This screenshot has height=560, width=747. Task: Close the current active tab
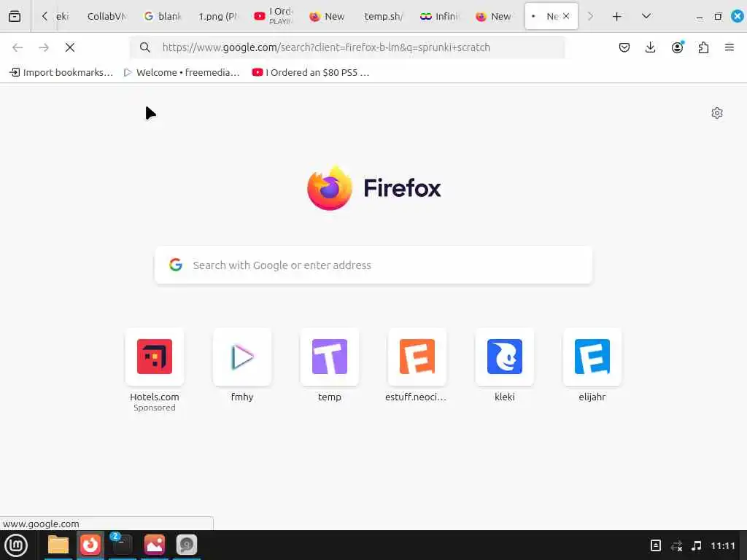[x=566, y=16]
